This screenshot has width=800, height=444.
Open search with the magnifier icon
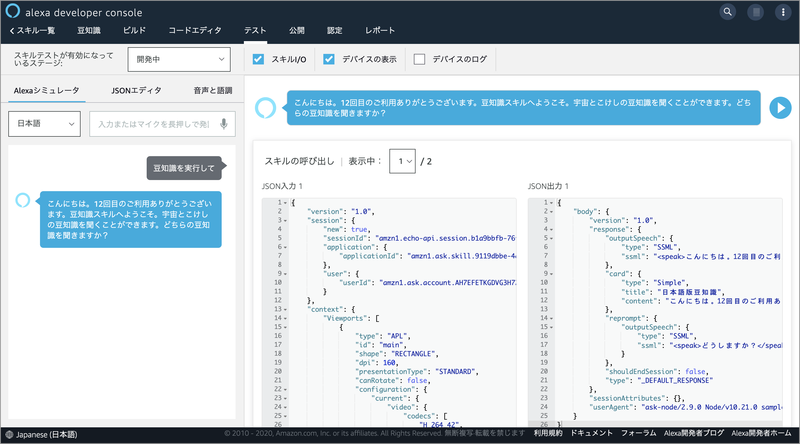click(728, 12)
